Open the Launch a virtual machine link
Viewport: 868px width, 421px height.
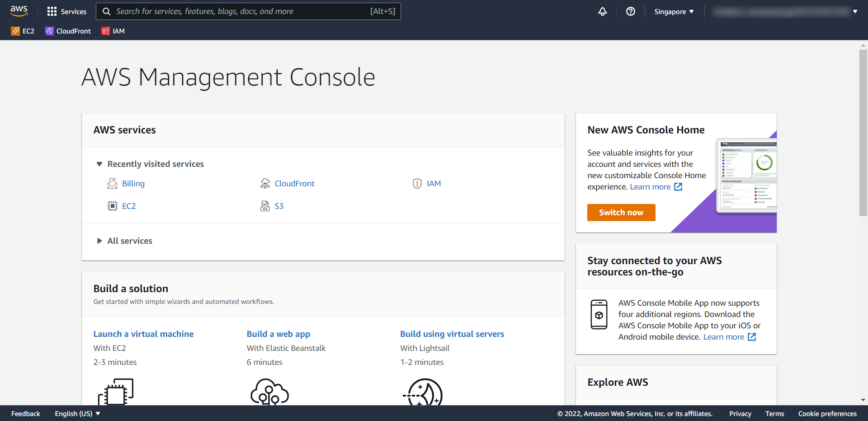coord(143,334)
